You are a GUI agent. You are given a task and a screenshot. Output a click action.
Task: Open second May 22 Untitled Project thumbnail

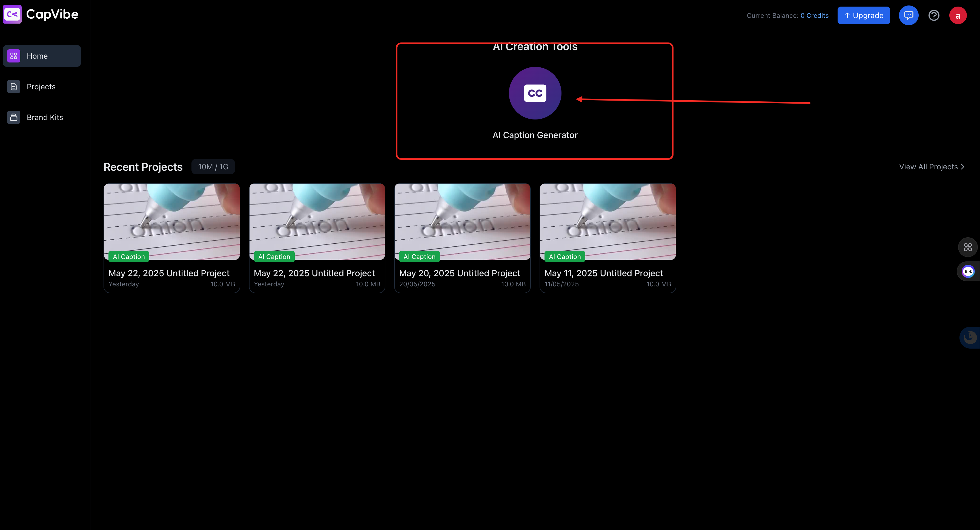(x=317, y=221)
